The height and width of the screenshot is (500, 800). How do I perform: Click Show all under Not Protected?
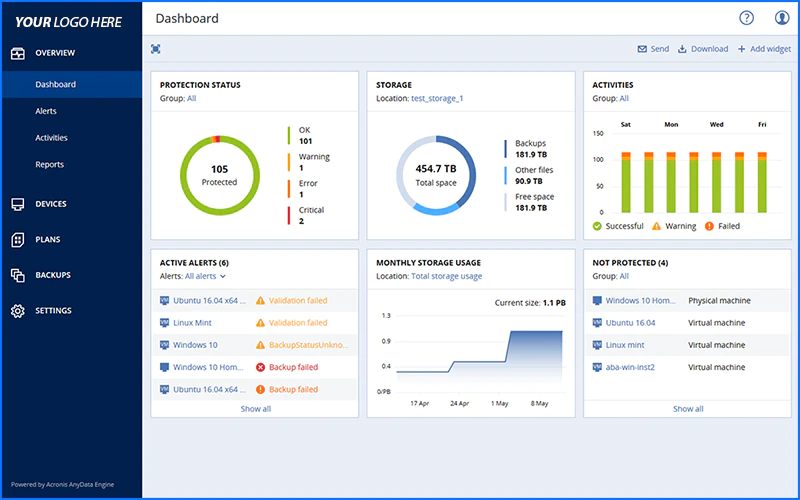[x=688, y=409]
